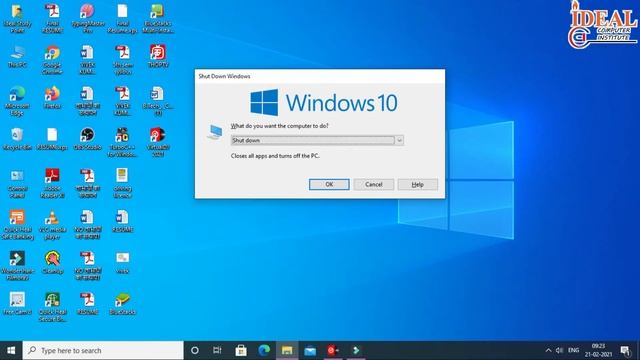
Task: Open the notification Action Center icon
Action: tap(625, 351)
